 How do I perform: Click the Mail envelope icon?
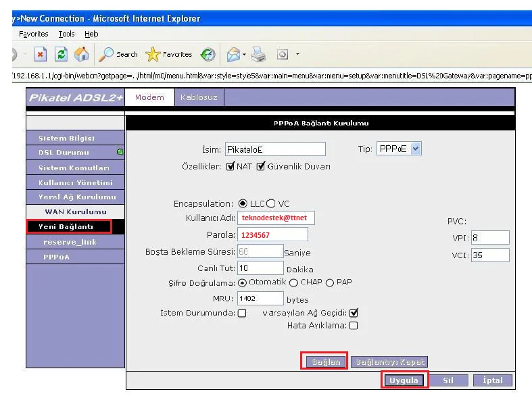[x=234, y=54]
